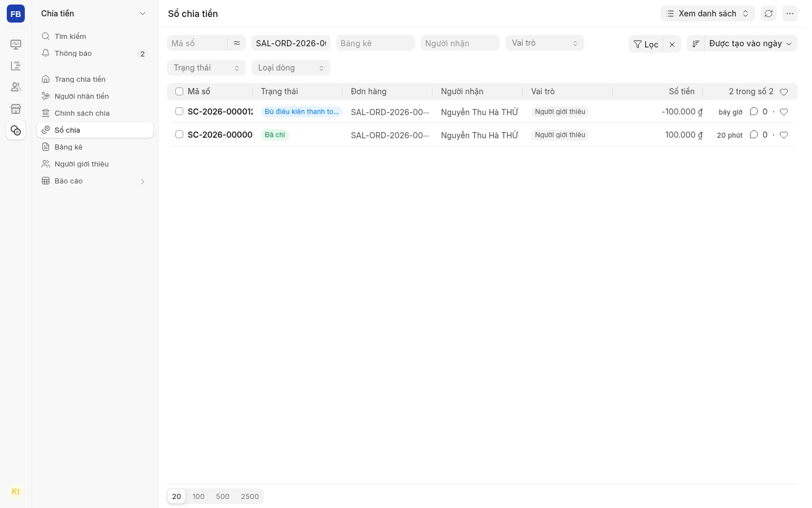This screenshot has width=812, height=508.
Task: Open the Vai trò filter dropdown
Action: (x=545, y=43)
